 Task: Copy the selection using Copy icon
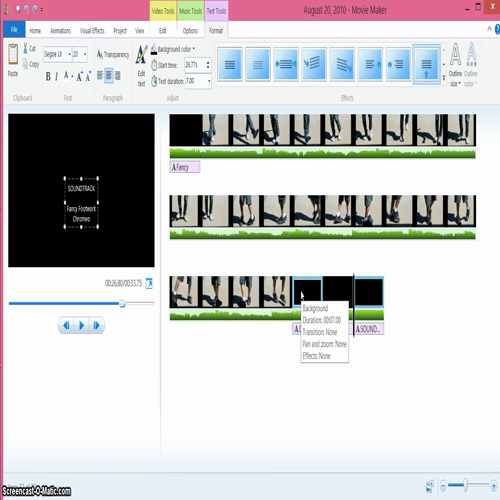[x=25, y=63]
